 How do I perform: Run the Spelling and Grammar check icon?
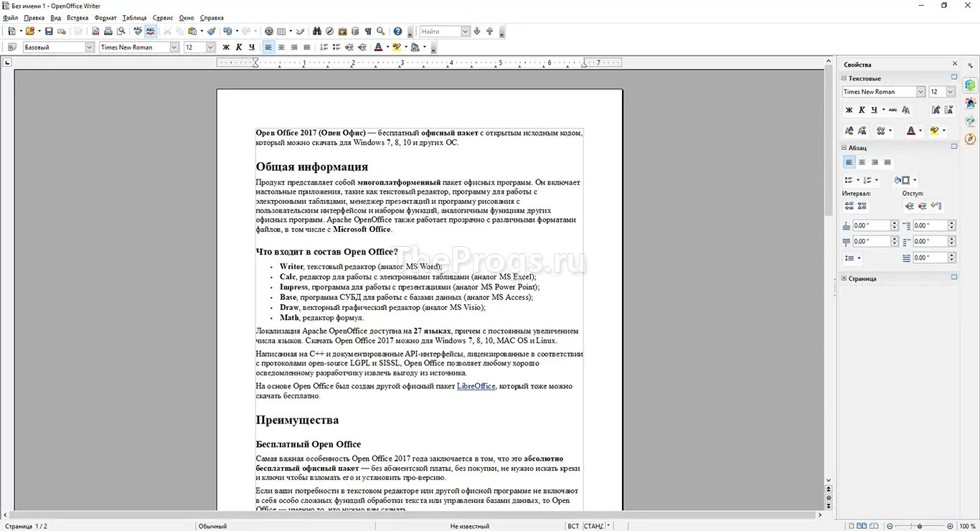tap(138, 32)
